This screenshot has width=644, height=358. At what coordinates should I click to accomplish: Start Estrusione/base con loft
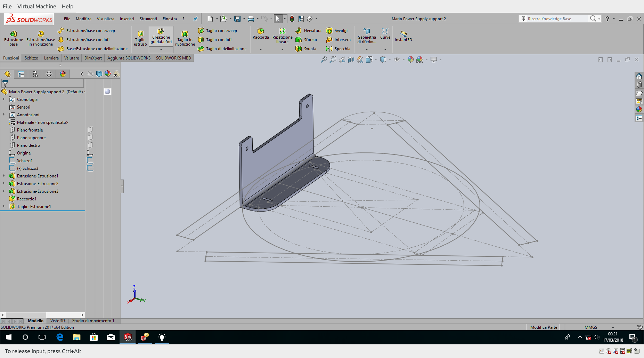tap(84, 40)
